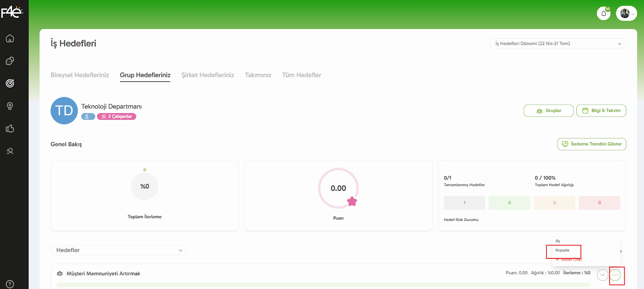Click the green risk status box
The image size is (644, 289).
(x=509, y=203)
